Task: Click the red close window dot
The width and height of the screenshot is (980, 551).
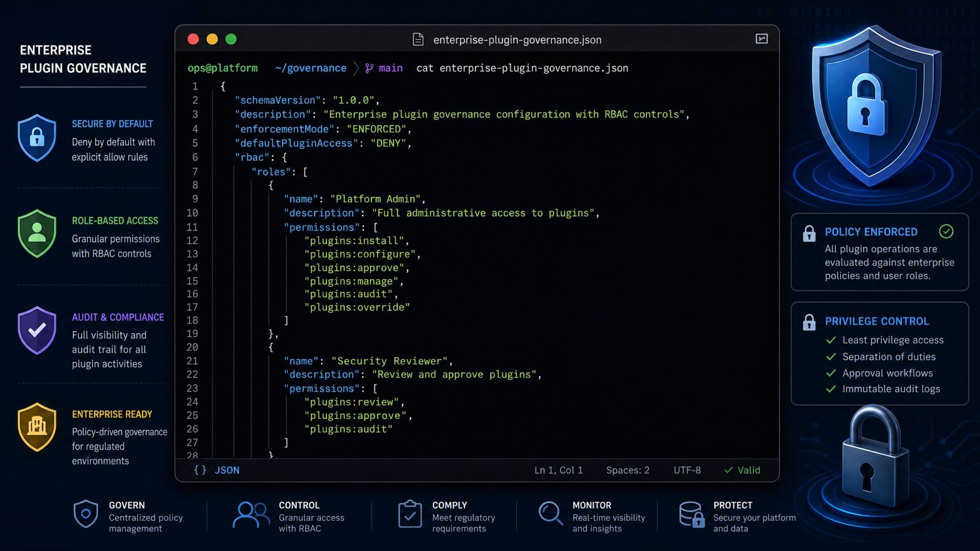Action: coord(193,39)
